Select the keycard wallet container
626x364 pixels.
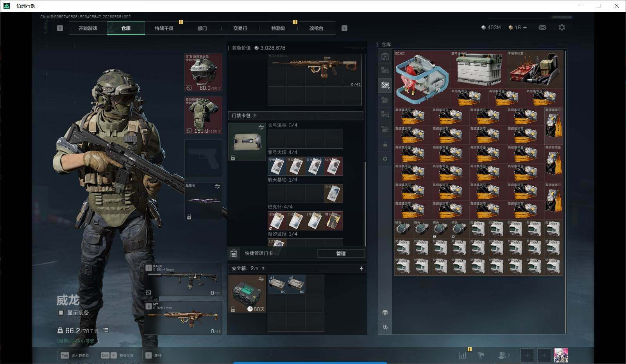(247, 142)
